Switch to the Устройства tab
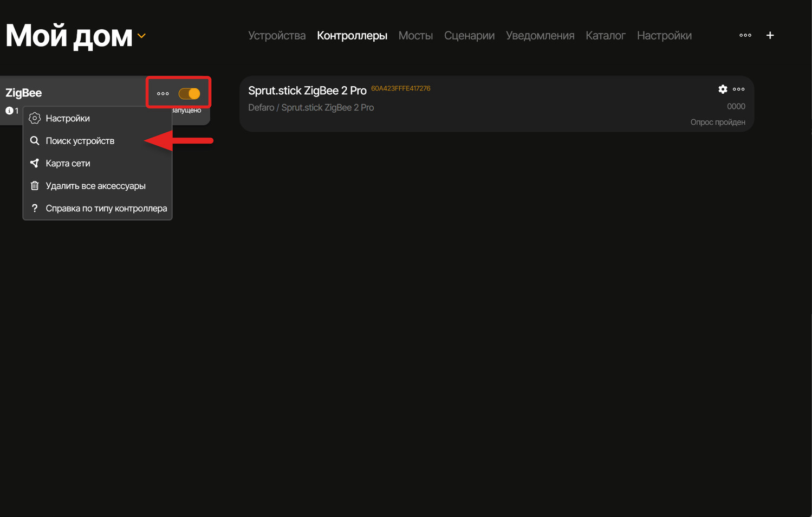Screen dimensions: 812x517 coord(276,35)
